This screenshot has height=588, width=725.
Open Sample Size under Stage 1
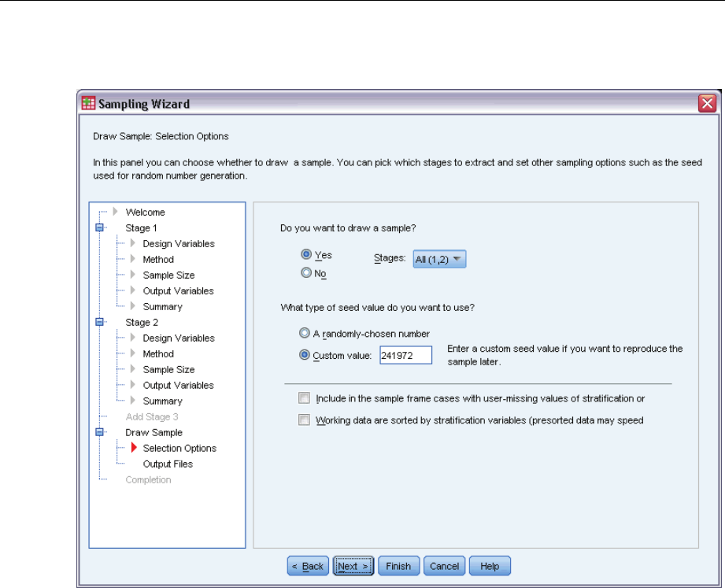click(168, 275)
